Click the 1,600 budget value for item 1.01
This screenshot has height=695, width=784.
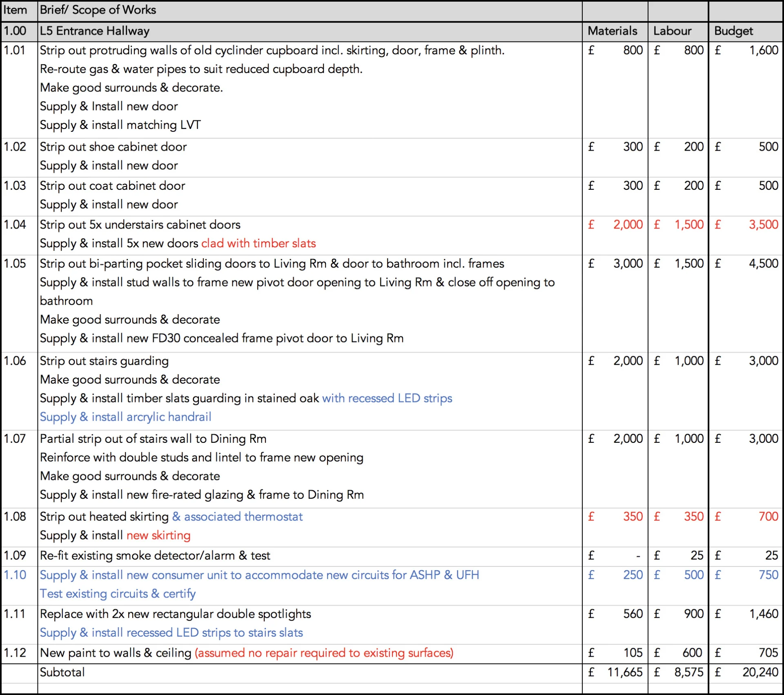(763, 50)
